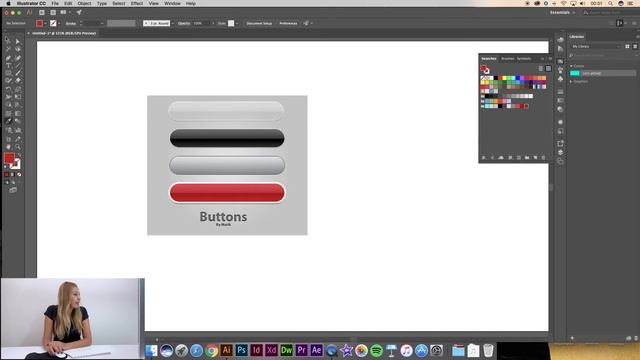Open the My Library dropdown
This screenshot has width=640, height=360.
596,47
